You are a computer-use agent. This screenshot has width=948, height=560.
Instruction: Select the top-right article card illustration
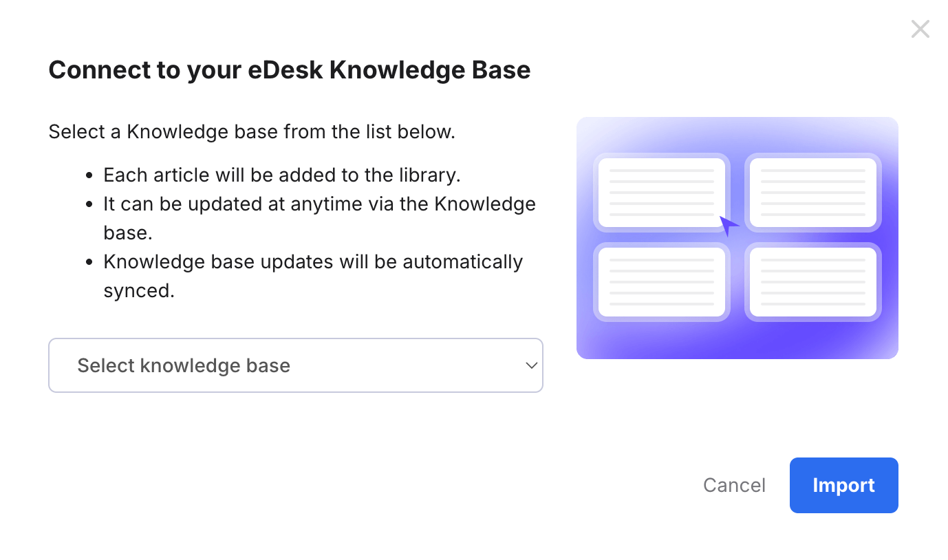point(812,193)
